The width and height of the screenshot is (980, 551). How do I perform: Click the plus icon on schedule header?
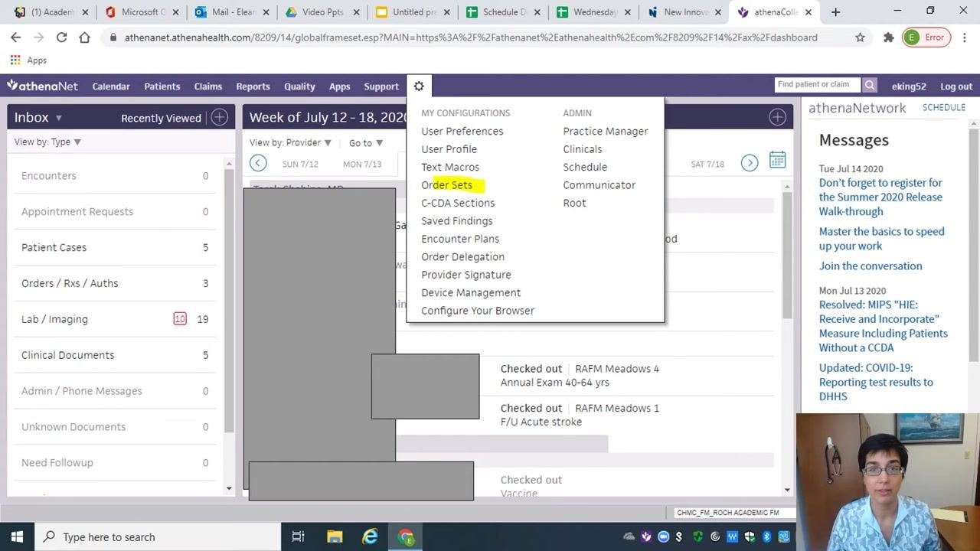click(777, 117)
